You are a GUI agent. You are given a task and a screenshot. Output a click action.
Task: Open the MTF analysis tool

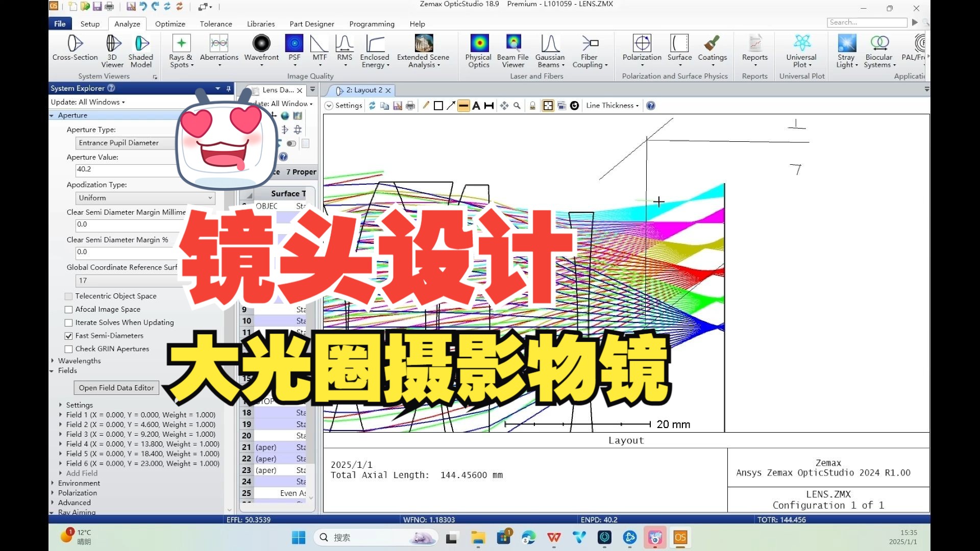(319, 49)
